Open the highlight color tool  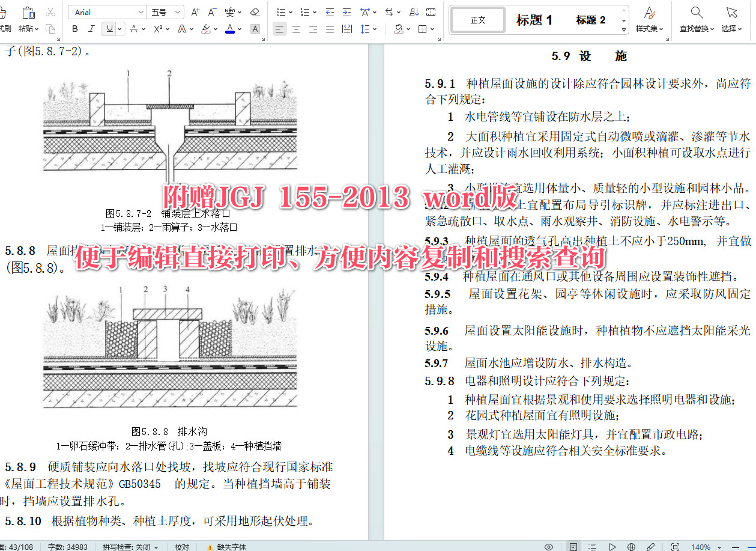[x=207, y=28]
